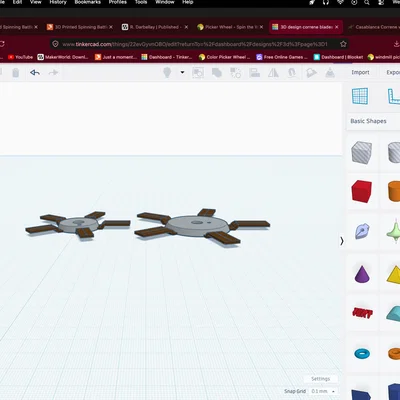Open the Basic Shapes category dropdown
400x400 pixels.
(373, 121)
